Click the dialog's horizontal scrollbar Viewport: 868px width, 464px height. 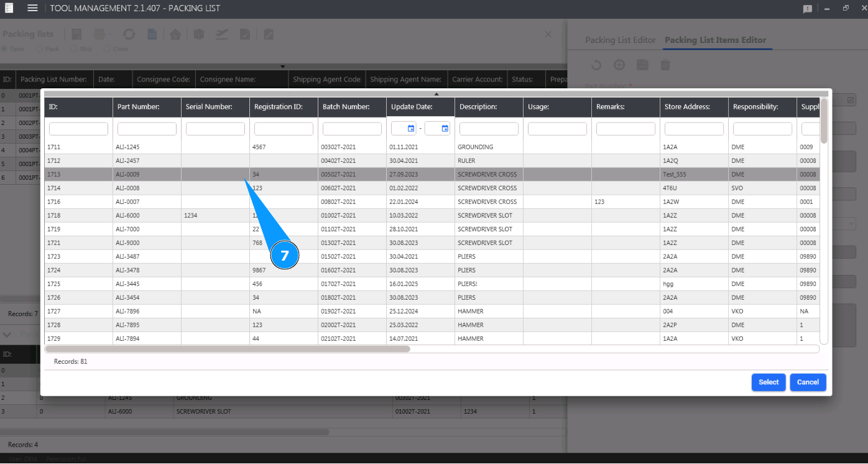point(228,349)
